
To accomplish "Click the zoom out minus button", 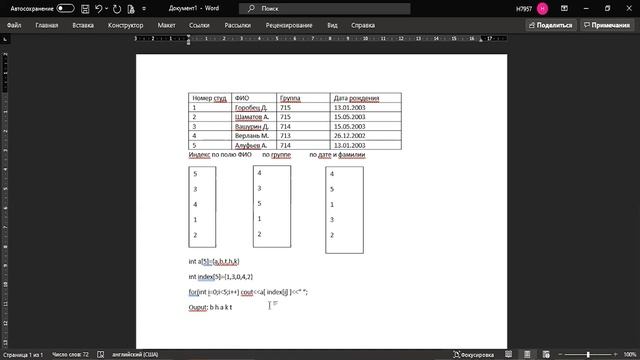I will (560, 355).
